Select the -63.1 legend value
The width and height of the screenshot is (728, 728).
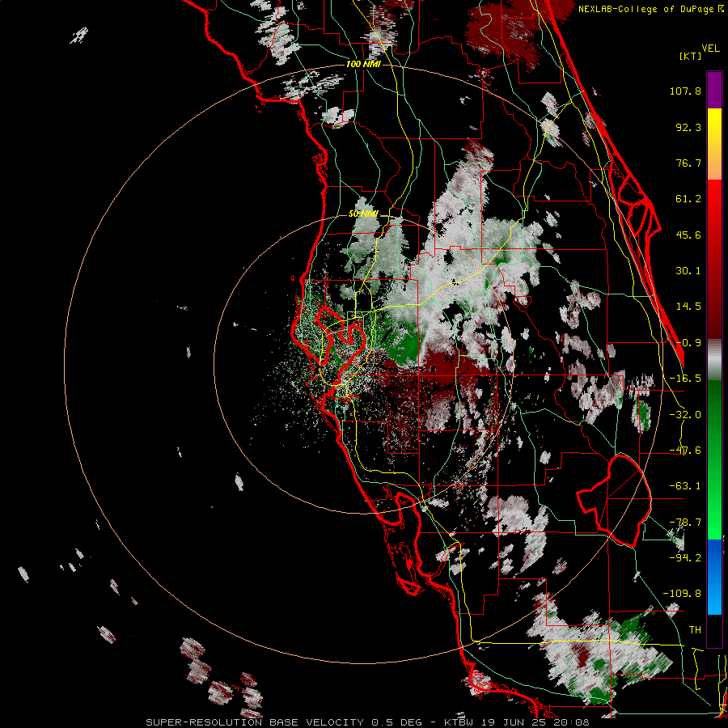(x=685, y=486)
